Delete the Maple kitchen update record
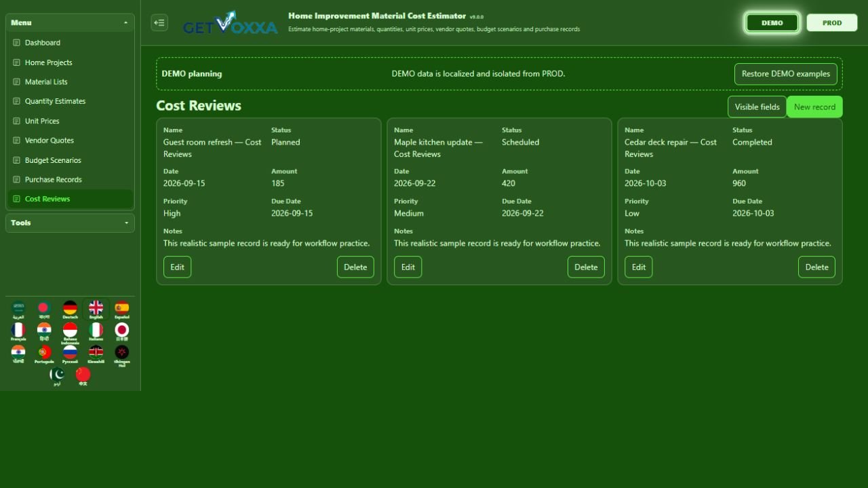This screenshot has height=488, width=868. 586,267
